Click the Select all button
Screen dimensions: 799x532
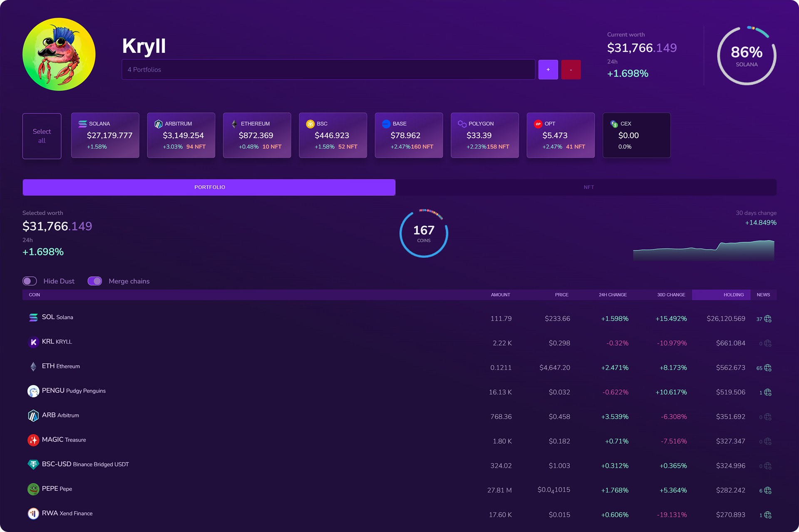pos(42,136)
